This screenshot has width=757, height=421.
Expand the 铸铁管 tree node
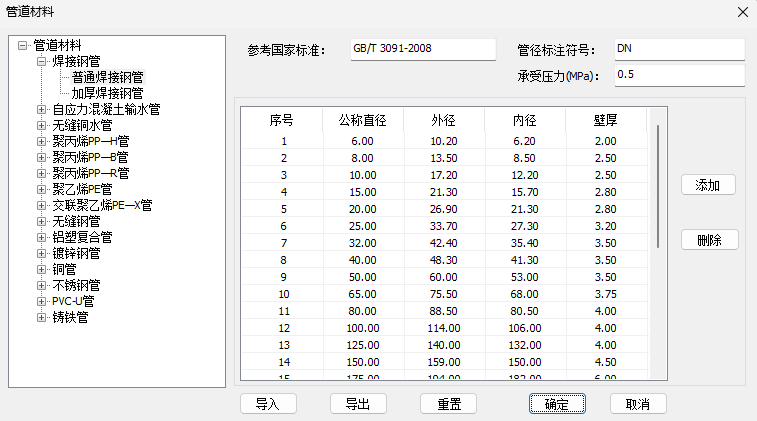pyautogui.click(x=41, y=317)
